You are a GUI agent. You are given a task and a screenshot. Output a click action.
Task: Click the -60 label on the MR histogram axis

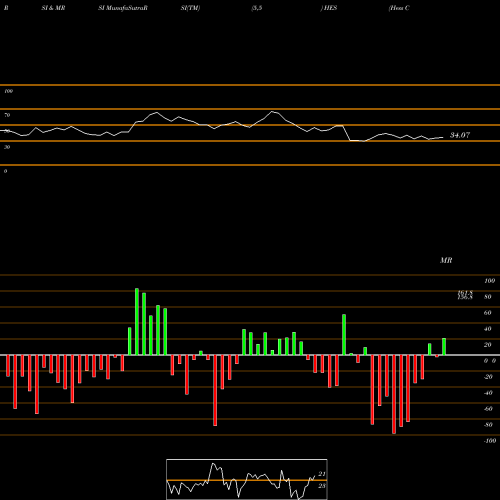pos(488,409)
